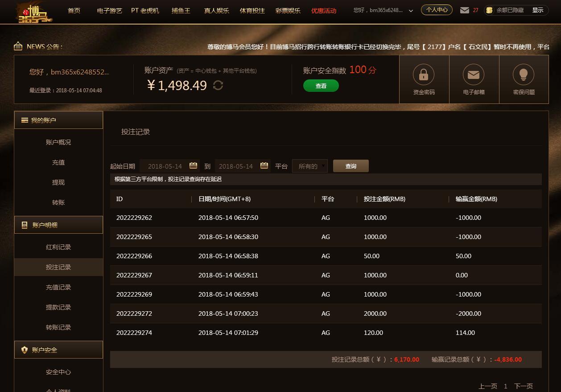Viewport: 561px width, 392px height.
Task: Click win amount 114.00
Action: (x=465, y=333)
